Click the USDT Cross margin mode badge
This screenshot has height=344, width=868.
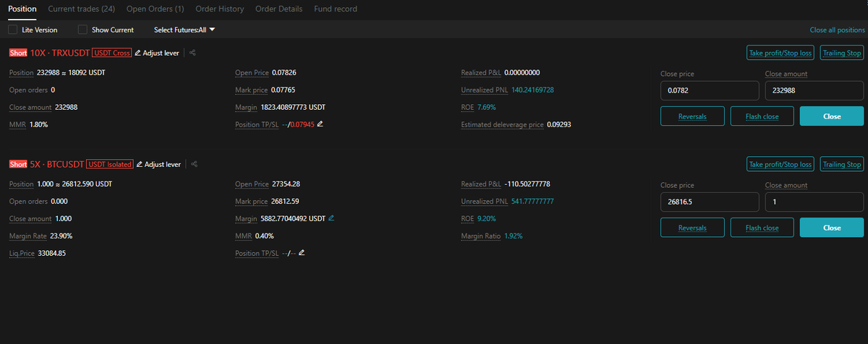[x=111, y=53]
